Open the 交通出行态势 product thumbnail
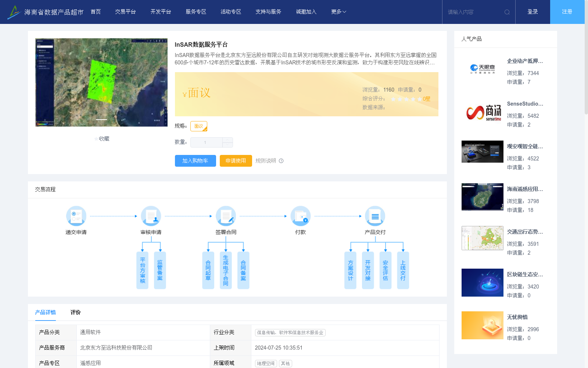 coord(483,238)
